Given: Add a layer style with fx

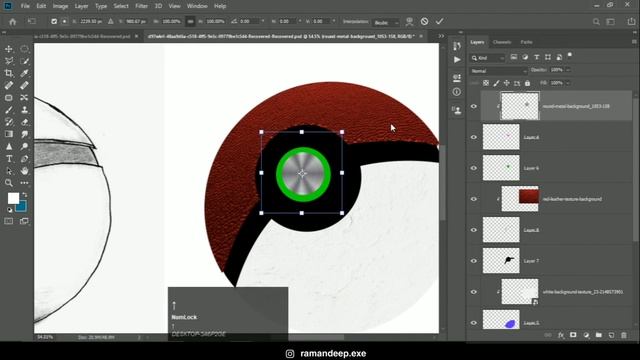Looking at the screenshot, I should pos(561,335).
